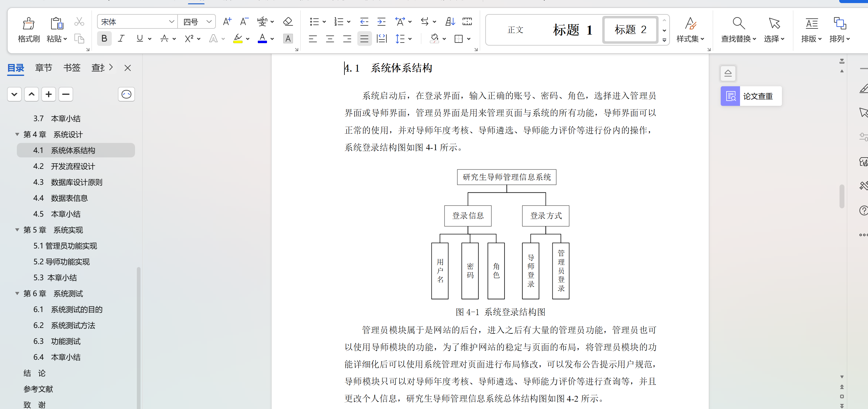This screenshot has height=409, width=868.
Task: Decrease paragraph indent icon
Action: point(364,21)
